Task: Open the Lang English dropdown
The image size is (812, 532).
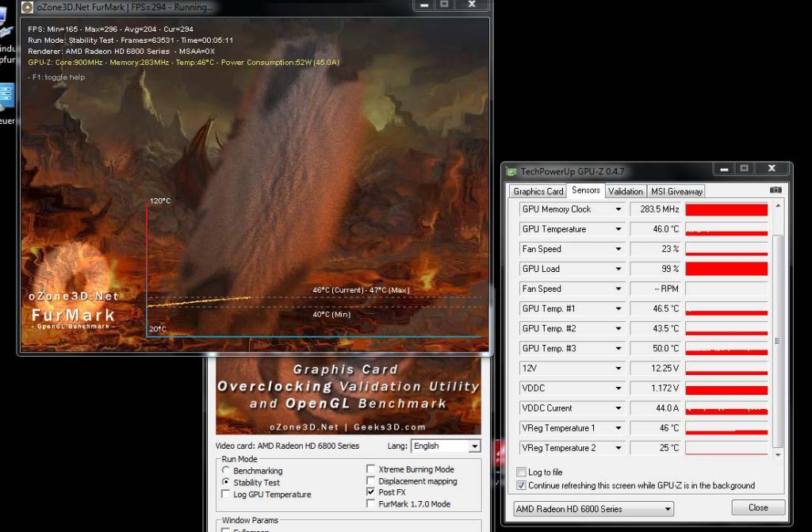Action: pos(474,446)
